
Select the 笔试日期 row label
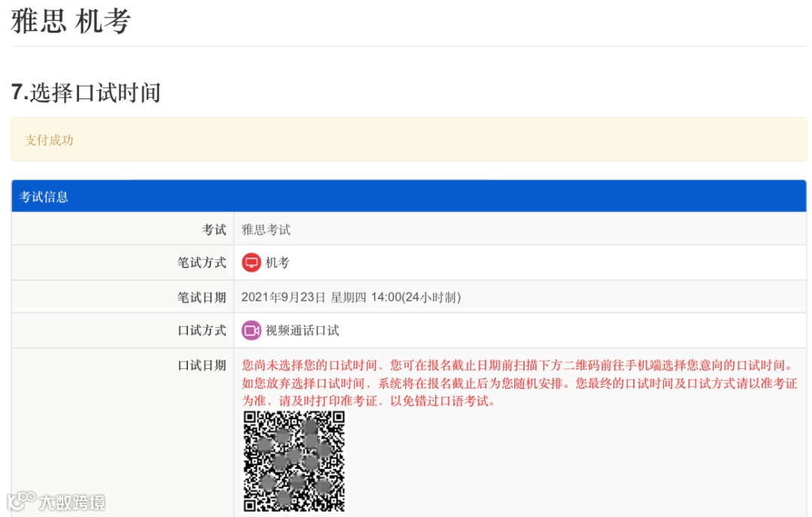coord(202,297)
